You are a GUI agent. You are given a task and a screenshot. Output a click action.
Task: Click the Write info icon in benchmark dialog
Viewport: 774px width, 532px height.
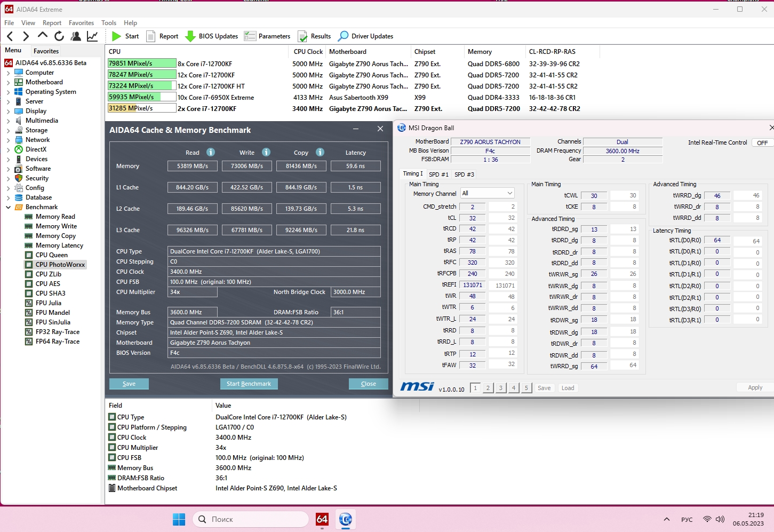[266, 152]
